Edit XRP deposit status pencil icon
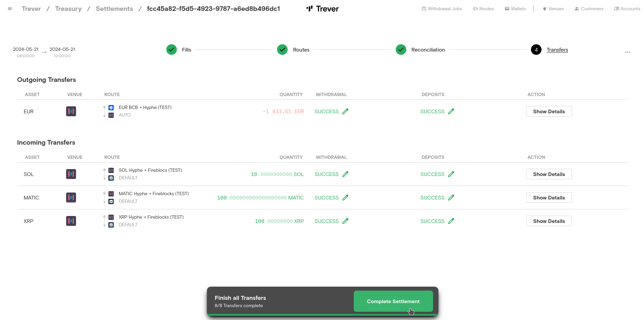This screenshot has height=320, width=644. pyautogui.click(x=451, y=221)
